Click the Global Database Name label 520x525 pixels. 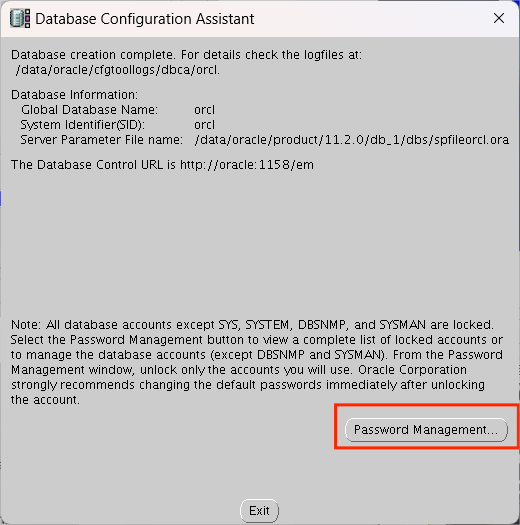coord(89,110)
